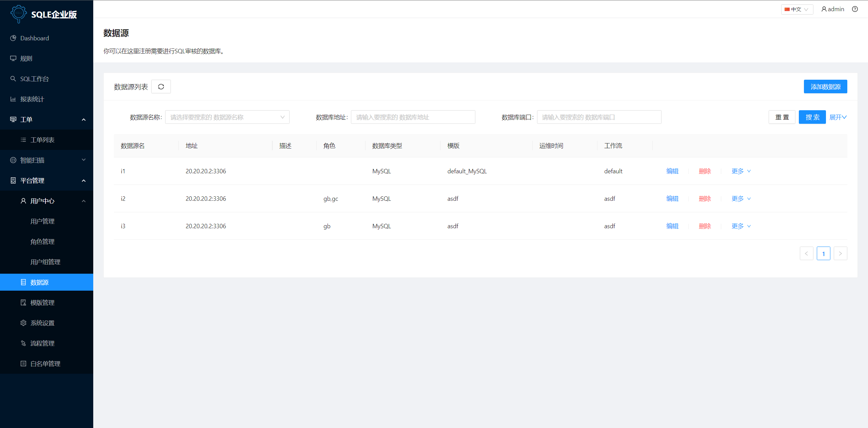Click the 添加数据源 button
Viewport: 868px width, 428px height.
(825, 86)
